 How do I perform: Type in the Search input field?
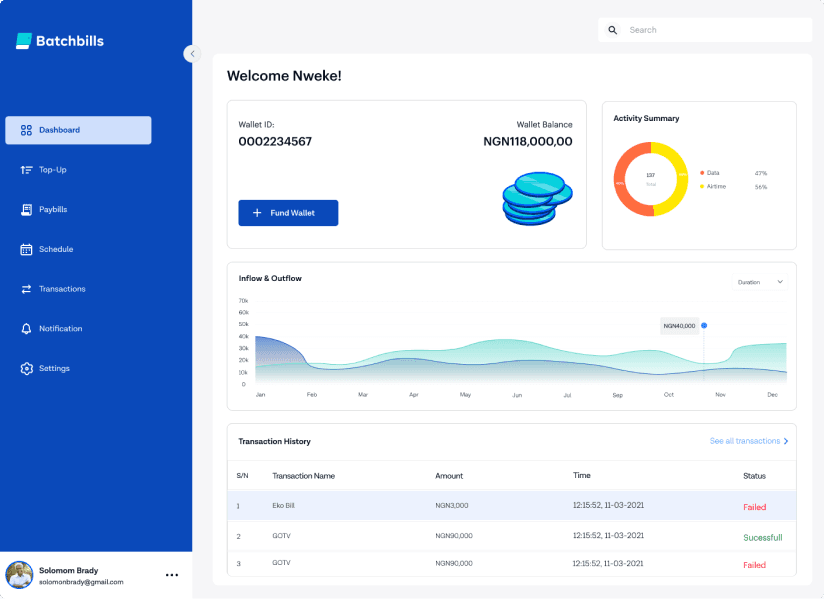715,30
